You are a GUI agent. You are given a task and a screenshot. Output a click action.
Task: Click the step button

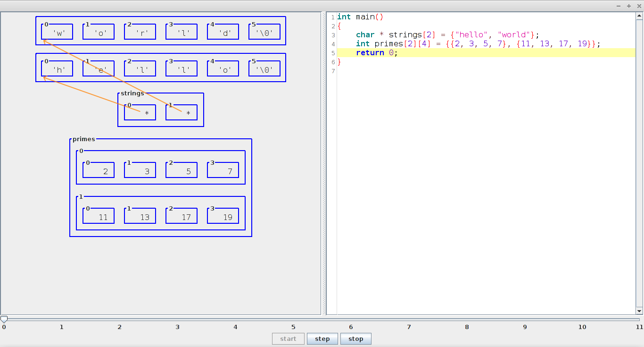(x=322, y=339)
